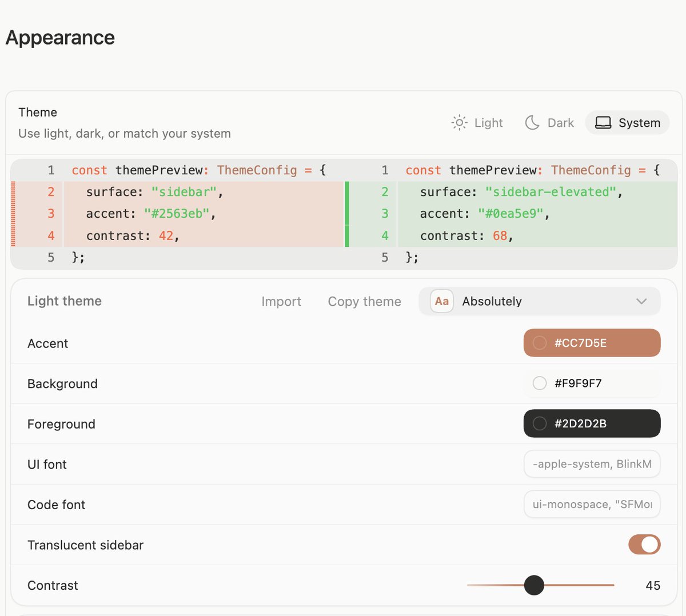Click the Code font label
This screenshot has width=686, height=616.
[56, 505]
